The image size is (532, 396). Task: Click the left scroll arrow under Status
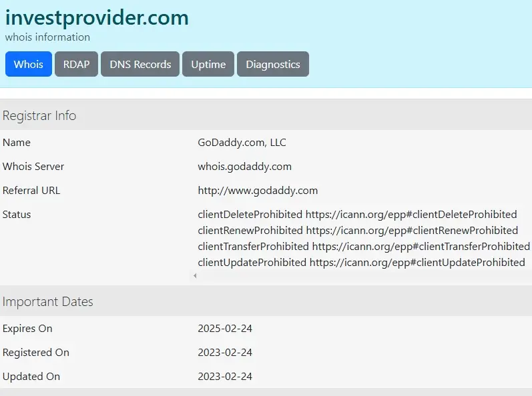[x=195, y=275]
